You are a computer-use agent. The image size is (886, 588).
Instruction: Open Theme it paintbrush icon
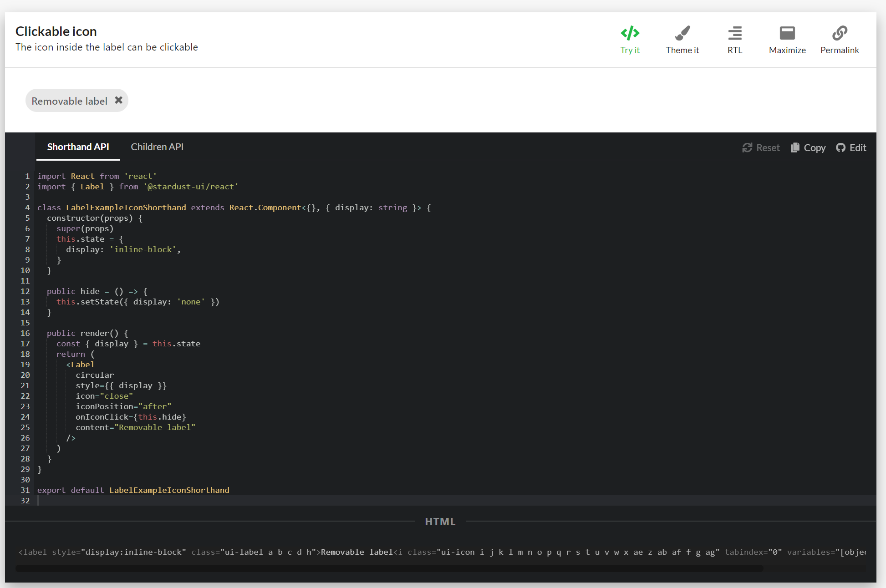pos(682,33)
